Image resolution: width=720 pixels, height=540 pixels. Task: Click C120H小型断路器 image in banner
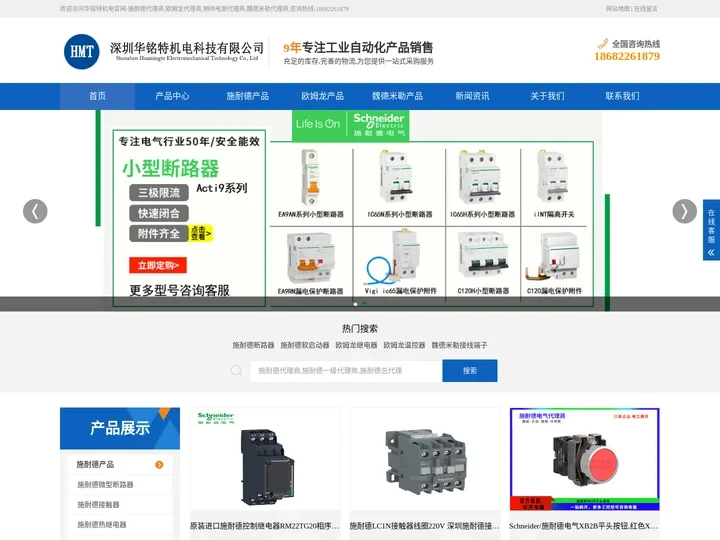click(x=483, y=256)
